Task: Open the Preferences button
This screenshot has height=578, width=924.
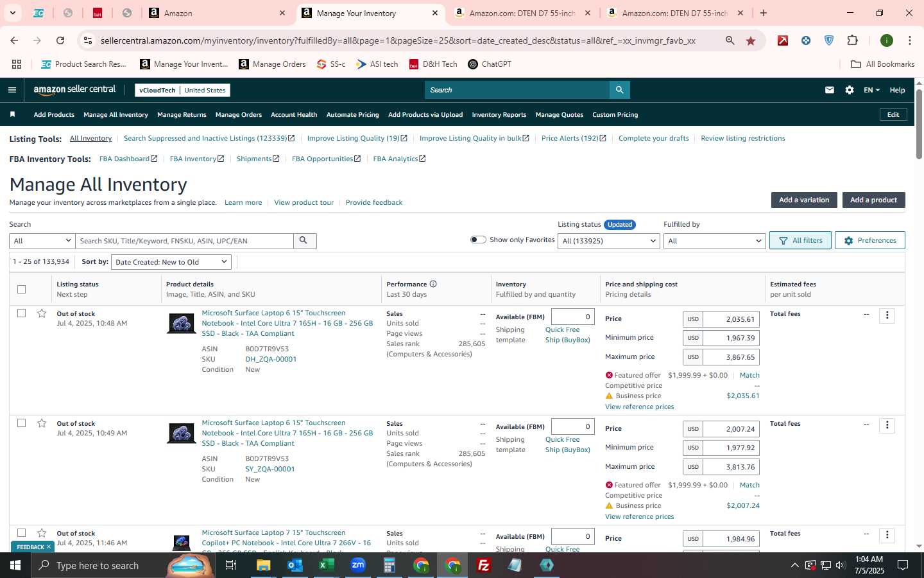Action: click(870, 240)
